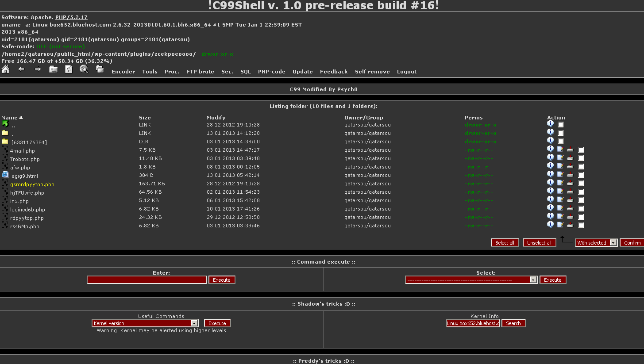This screenshot has height=364, width=644.
Task: Tick the checkbox for [6331176384] folder
Action: pos(561,142)
